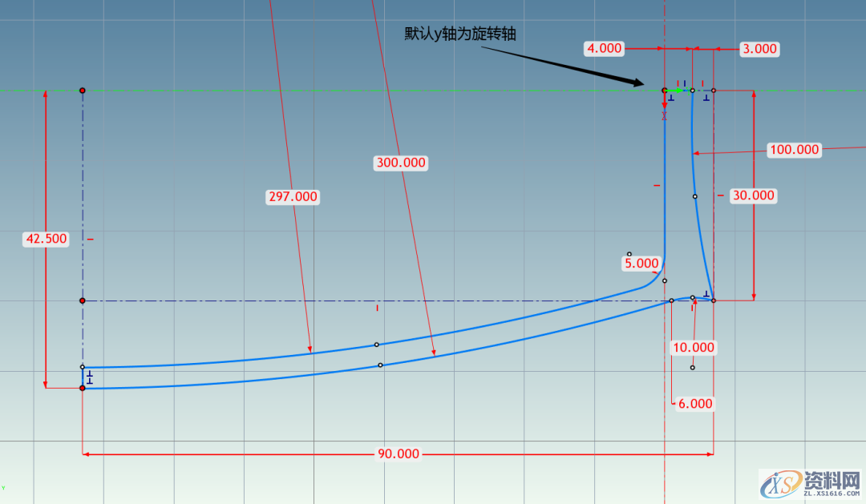Viewport: 866px width, 504px height.
Task: Click the XS logo in watermark
Action: tap(780, 482)
